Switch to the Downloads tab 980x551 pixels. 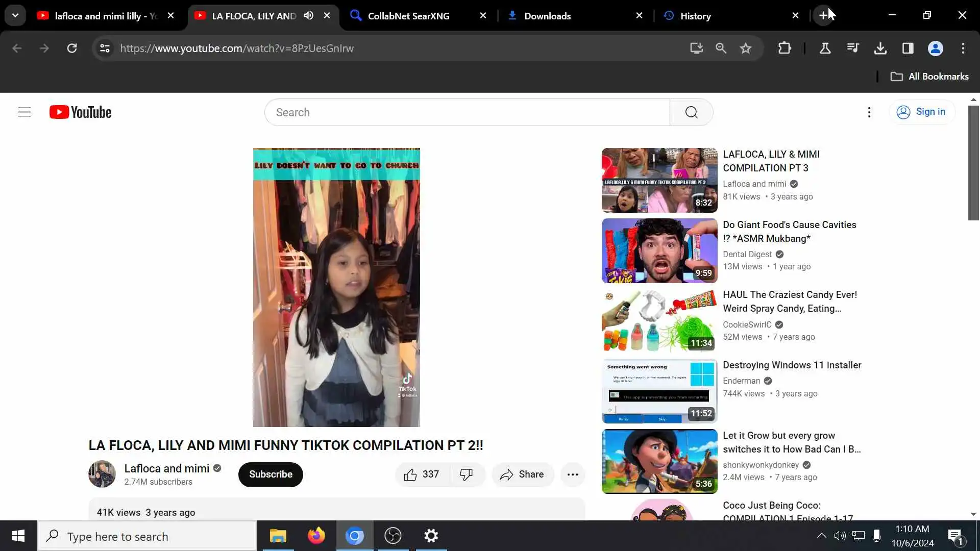click(x=547, y=16)
